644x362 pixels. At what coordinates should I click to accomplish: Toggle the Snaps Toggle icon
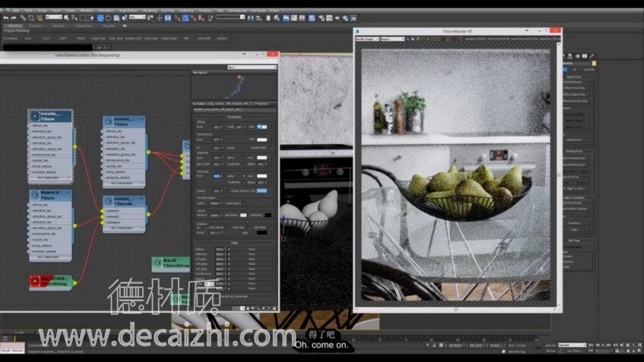[177, 18]
